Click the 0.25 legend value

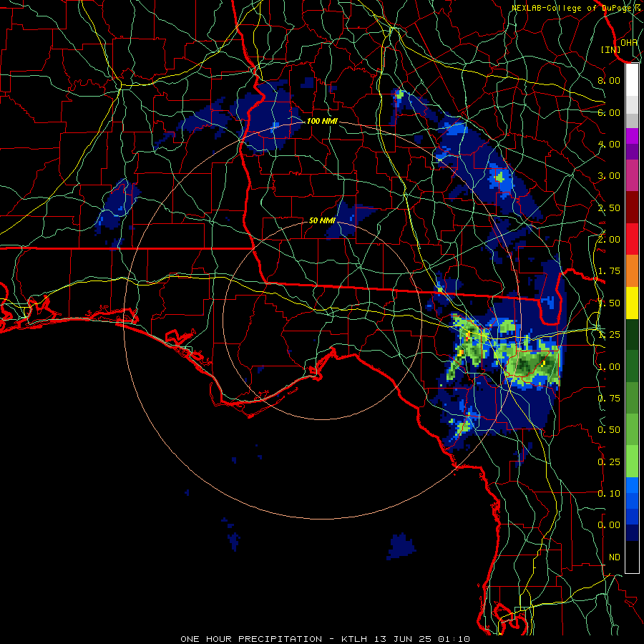[x=609, y=462]
